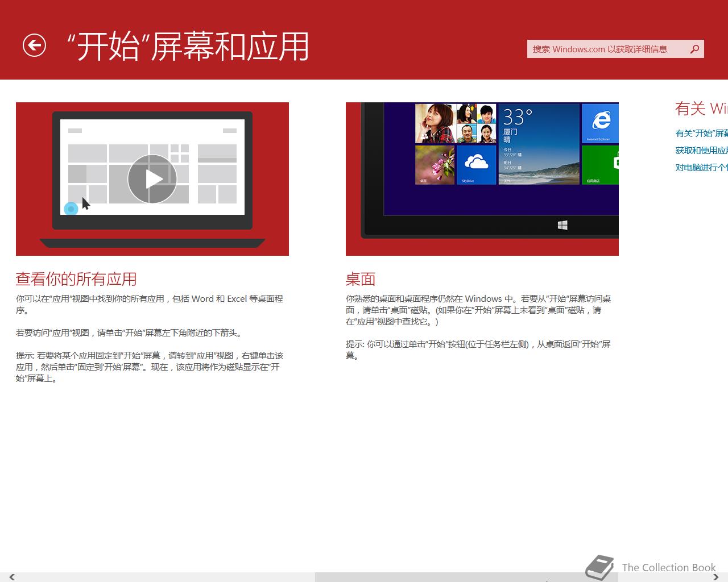Screen dimensions: 728x582
Task: Open the 有关"开始"屏幕 link
Action: point(702,133)
